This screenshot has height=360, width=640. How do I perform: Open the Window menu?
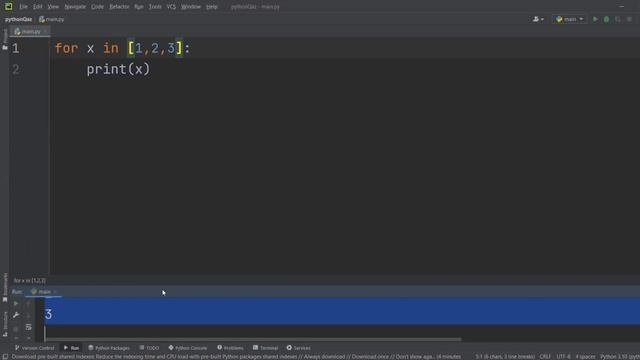[191, 7]
